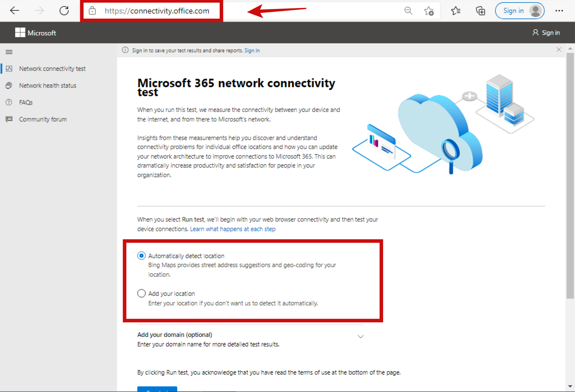Click the Network connectivity test icon
The image size is (575, 392).
click(9, 69)
